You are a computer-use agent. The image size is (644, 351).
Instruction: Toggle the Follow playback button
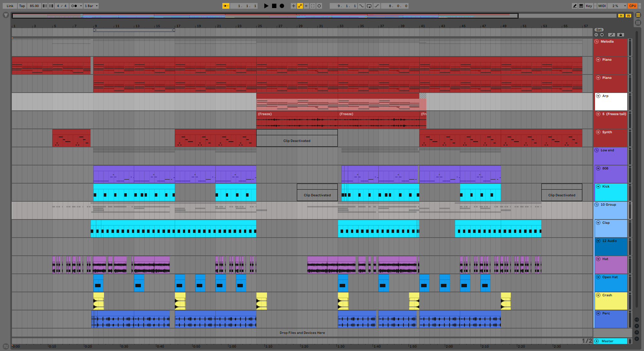226,6
